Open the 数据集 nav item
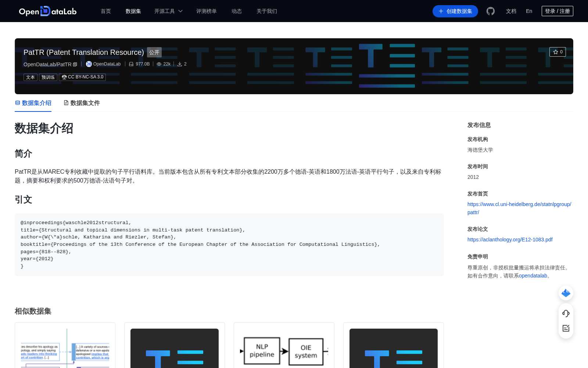This screenshot has width=588, height=368. (133, 11)
